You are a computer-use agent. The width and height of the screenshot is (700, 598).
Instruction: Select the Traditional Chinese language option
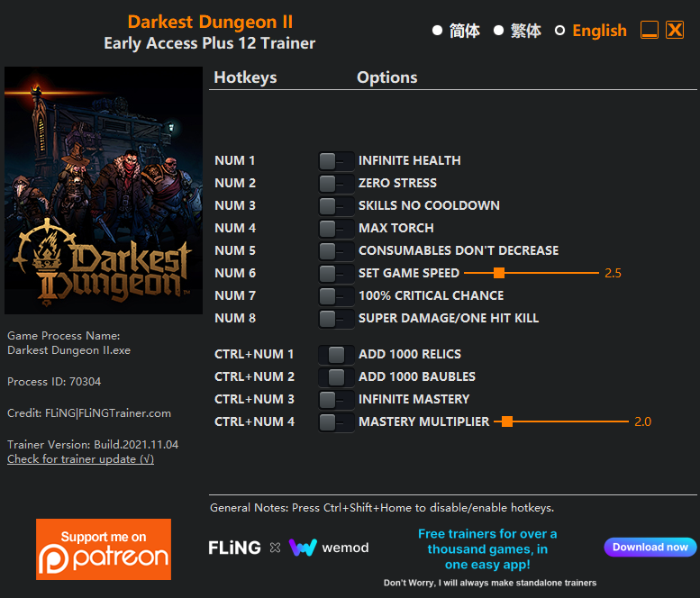point(517,31)
